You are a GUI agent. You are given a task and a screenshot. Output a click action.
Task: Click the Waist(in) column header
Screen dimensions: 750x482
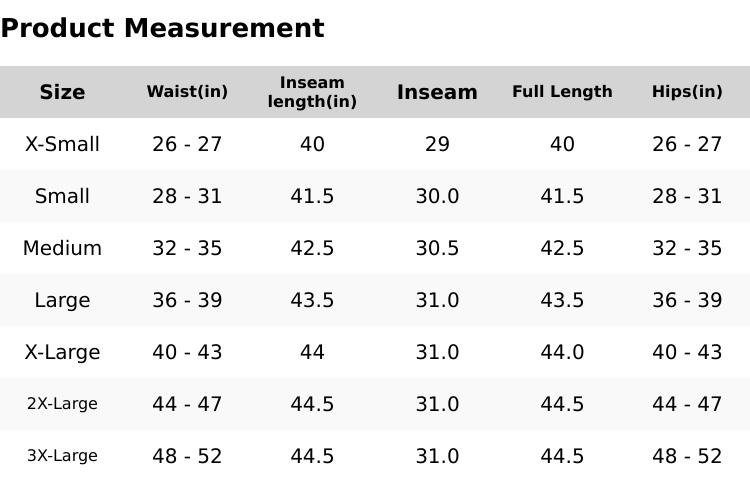point(187,92)
